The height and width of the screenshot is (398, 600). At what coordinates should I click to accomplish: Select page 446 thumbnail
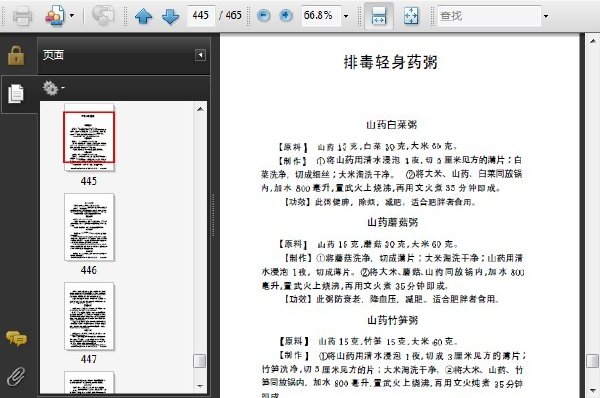coord(89,227)
